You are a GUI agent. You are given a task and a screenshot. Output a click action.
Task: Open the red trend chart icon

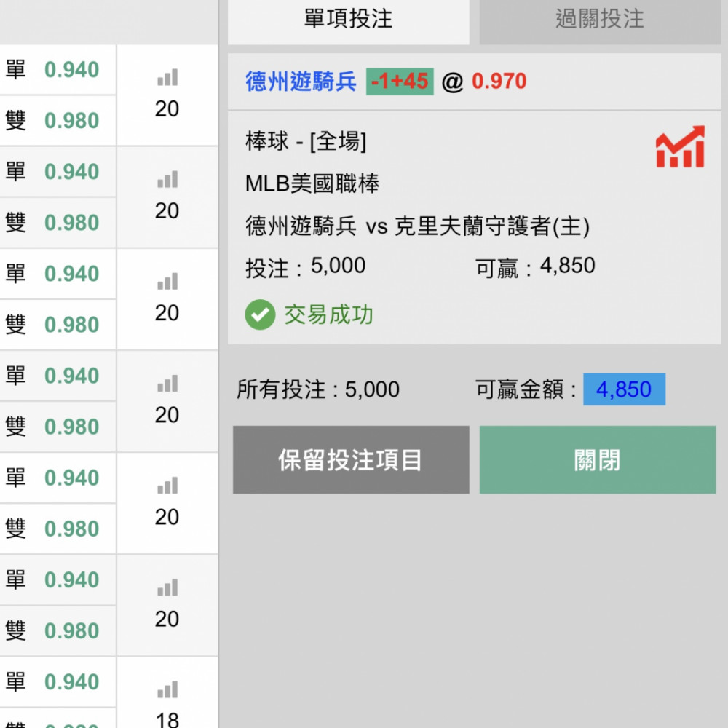coord(680,147)
